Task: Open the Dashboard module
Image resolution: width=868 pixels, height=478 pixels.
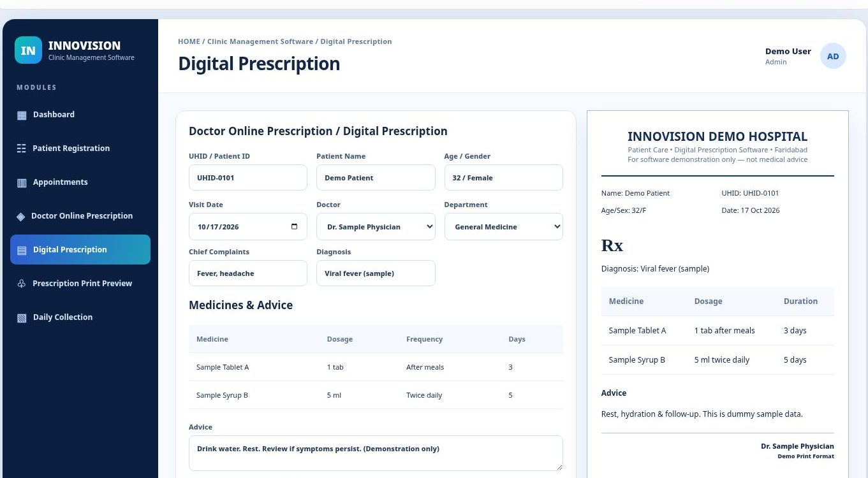Action: click(80, 115)
